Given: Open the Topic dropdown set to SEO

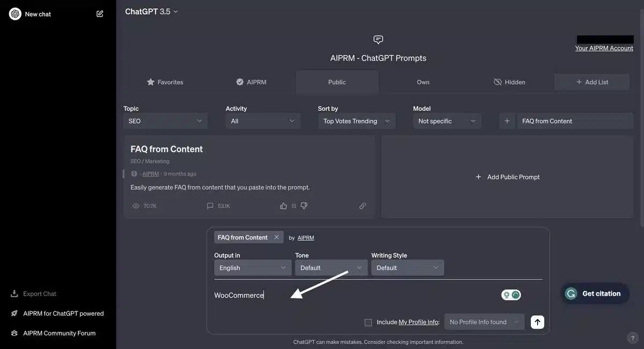Looking at the screenshot, I should click(x=165, y=121).
